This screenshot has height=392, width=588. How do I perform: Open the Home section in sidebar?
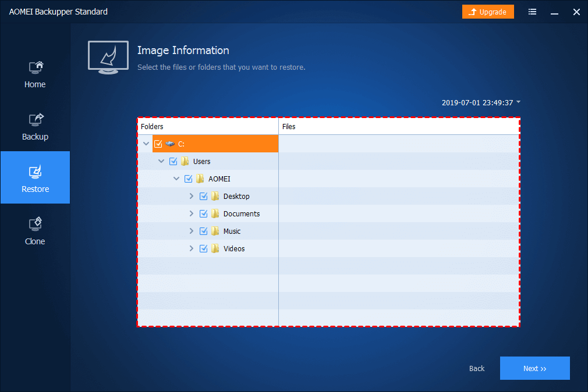[35, 75]
